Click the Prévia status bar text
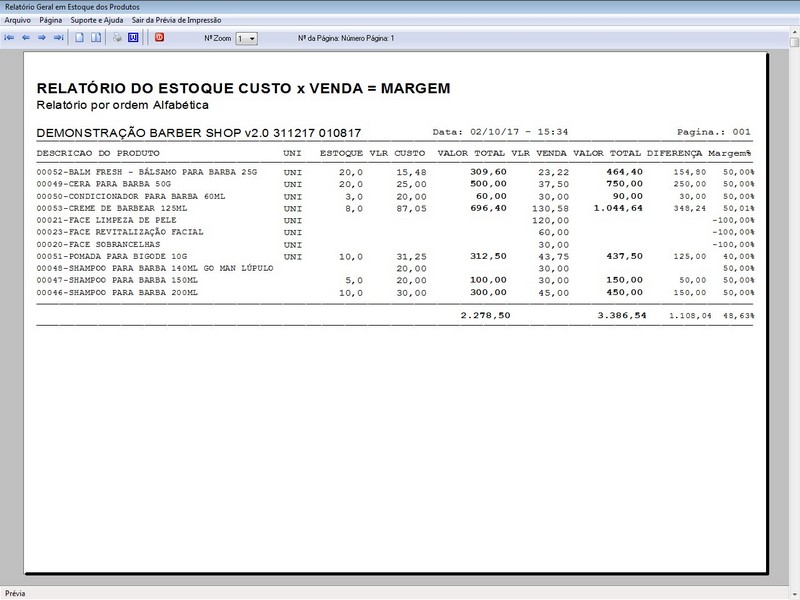 pyautogui.click(x=15, y=593)
